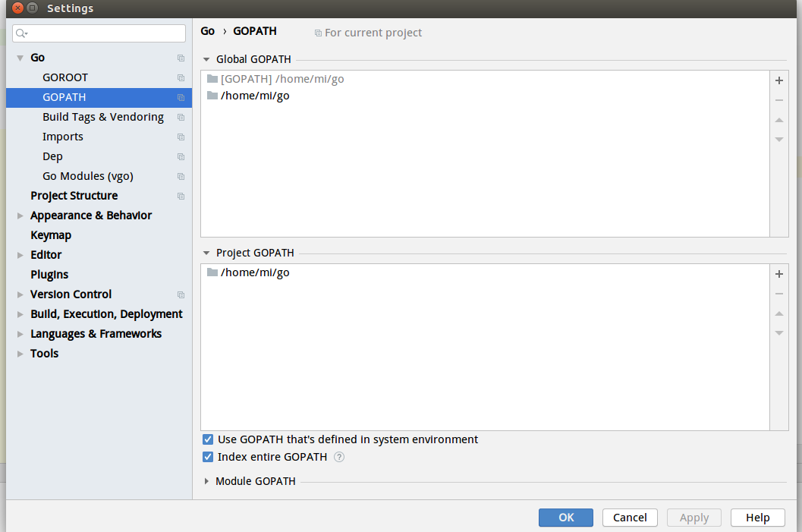Select [GOPATH] /home/mi/go entry
The width and height of the screenshot is (802, 532).
(x=485, y=79)
